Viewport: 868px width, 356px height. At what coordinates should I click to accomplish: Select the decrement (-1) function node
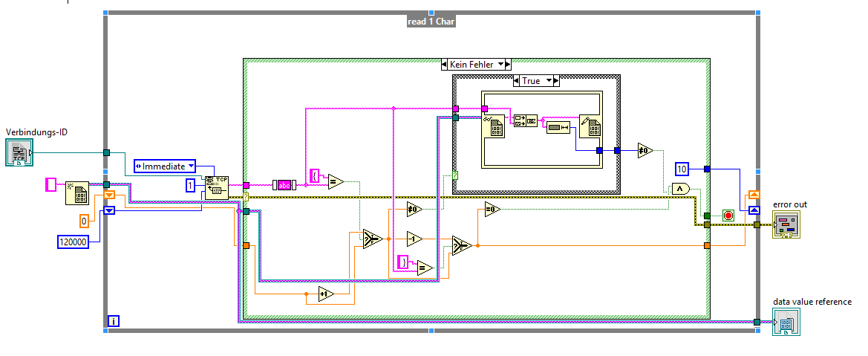(414, 239)
